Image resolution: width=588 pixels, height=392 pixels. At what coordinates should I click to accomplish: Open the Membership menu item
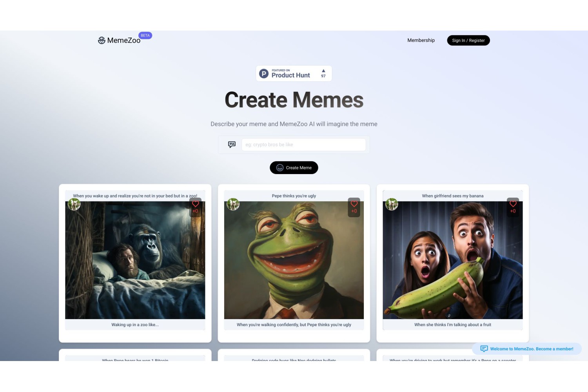tap(421, 40)
